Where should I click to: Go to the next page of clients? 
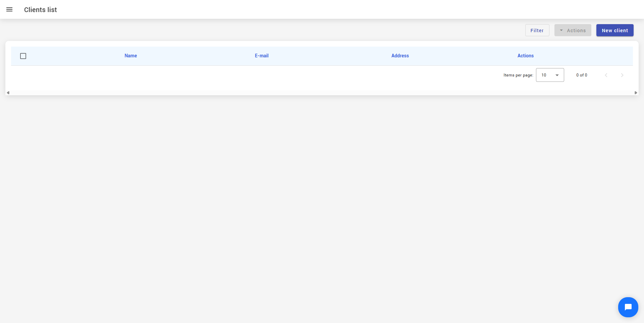[x=622, y=75]
